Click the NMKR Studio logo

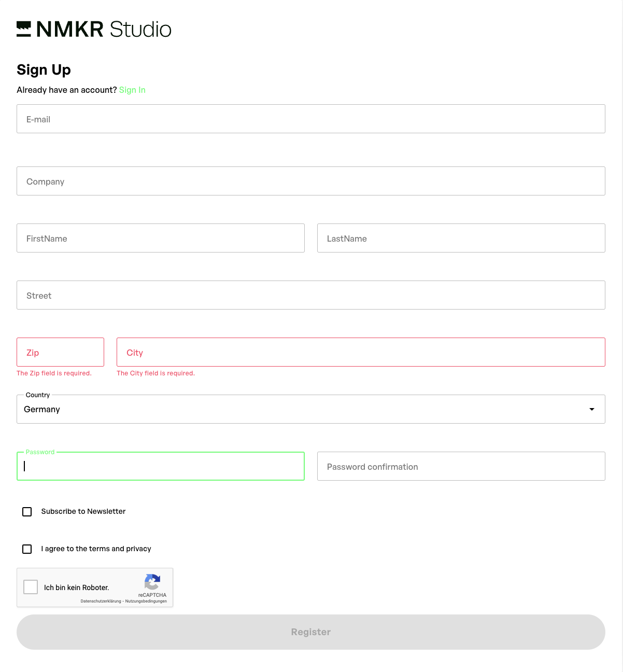(x=94, y=30)
